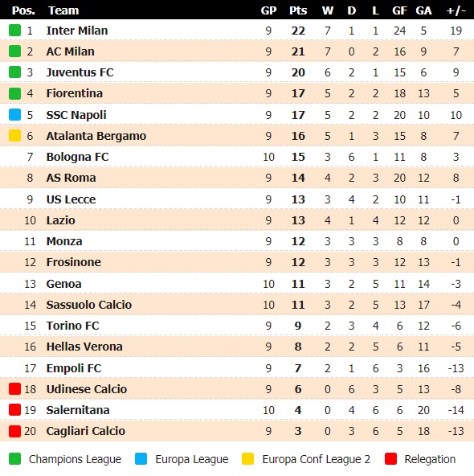Open the Salernitana team link
The width and height of the screenshot is (474, 476).
pos(78,410)
